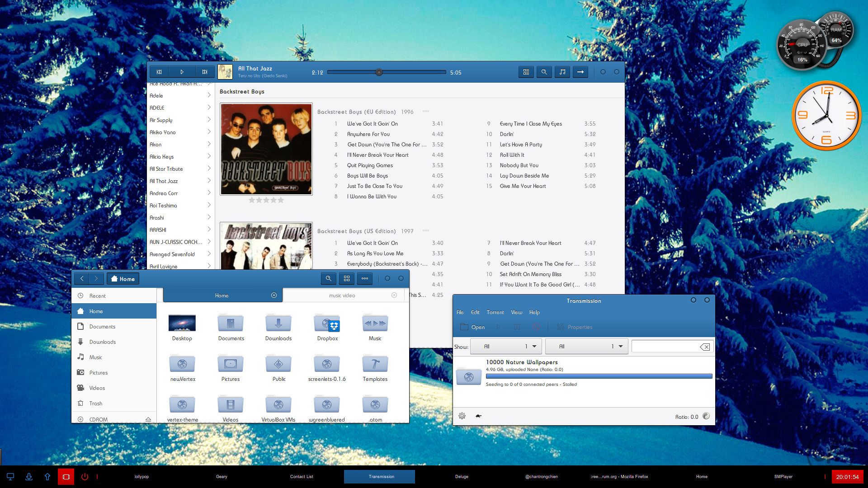
Task: Click play button in music player
Action: tap(182, 72)
